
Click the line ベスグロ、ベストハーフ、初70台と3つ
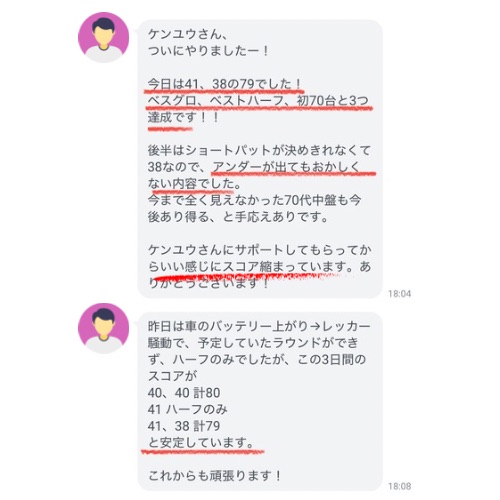[258, 101]
